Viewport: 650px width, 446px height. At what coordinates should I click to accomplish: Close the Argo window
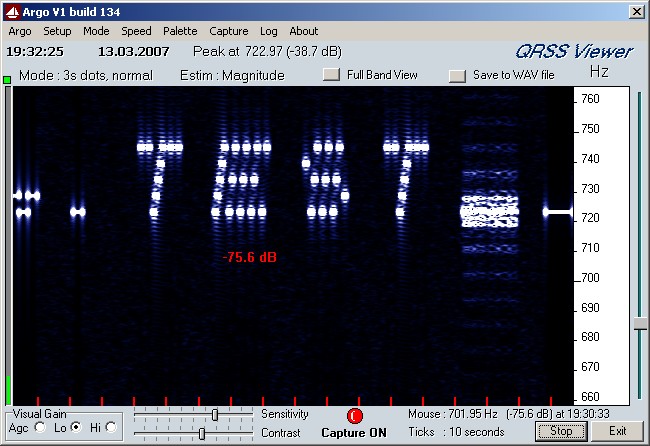636,12
